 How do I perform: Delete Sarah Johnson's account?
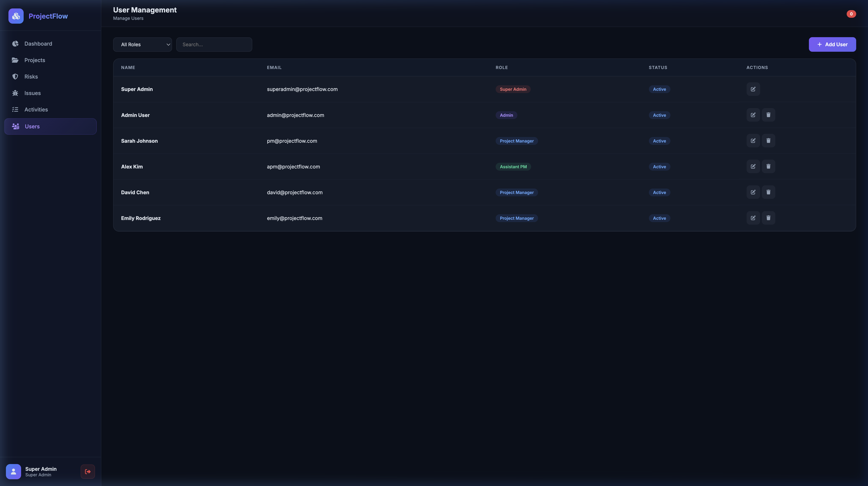tap(768, 141)
